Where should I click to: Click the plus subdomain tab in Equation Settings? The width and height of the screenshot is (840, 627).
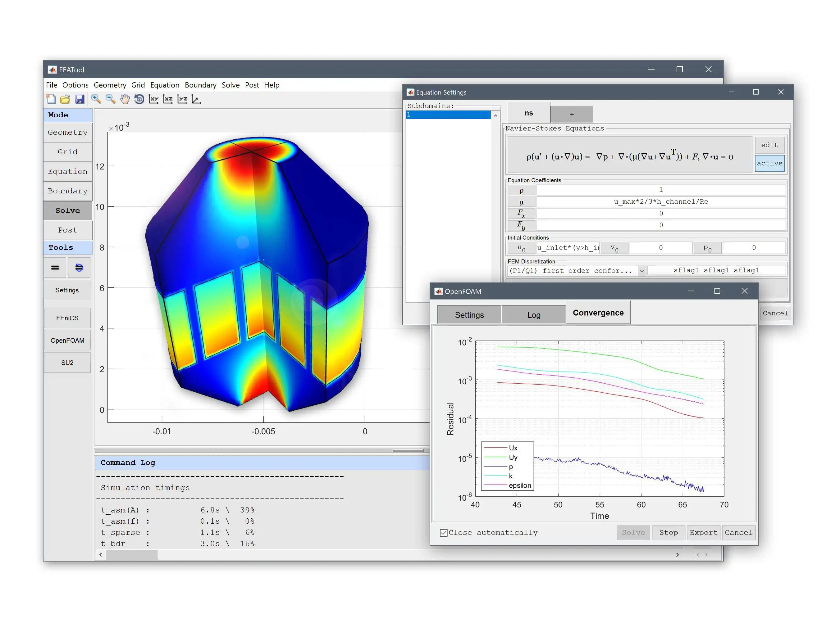point(571,114)
